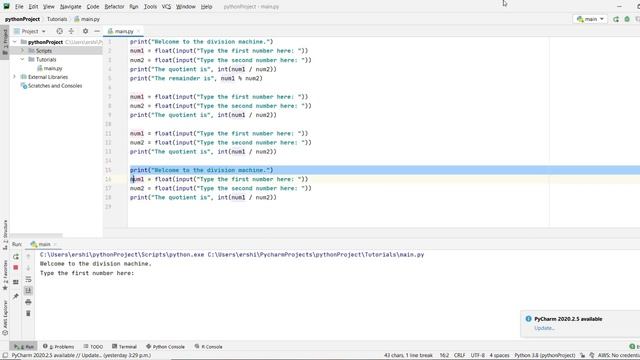Switch to the Problems tool window

[58, 347]
